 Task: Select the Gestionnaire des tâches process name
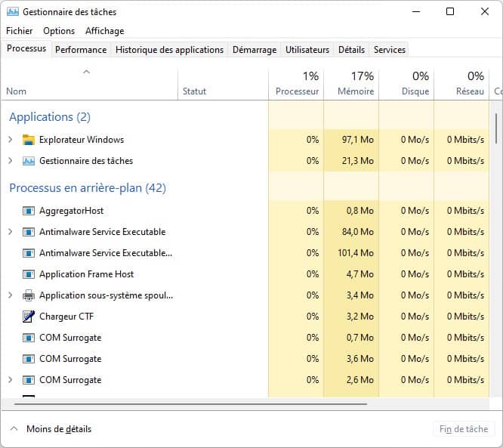[86, 161]
